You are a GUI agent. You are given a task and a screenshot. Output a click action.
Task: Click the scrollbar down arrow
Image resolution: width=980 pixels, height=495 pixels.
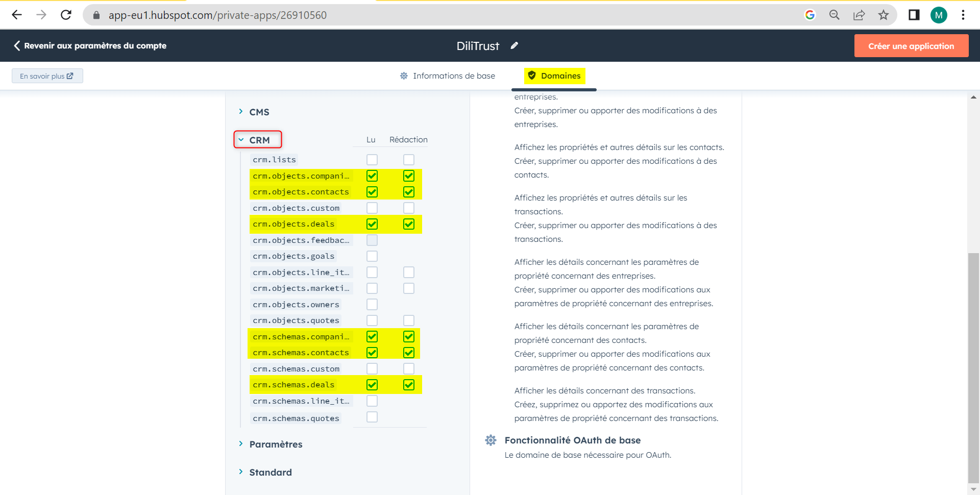(x=973, y=489)
